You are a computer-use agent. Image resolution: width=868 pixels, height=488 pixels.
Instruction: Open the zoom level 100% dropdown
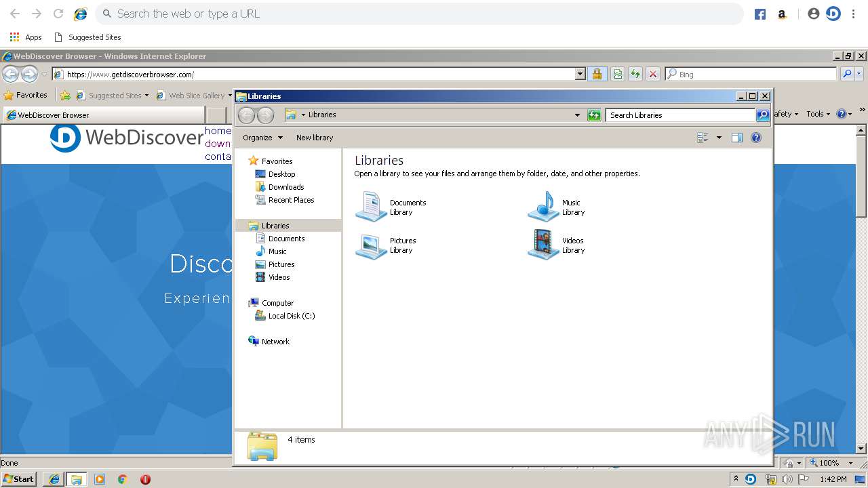pos(850,463)
